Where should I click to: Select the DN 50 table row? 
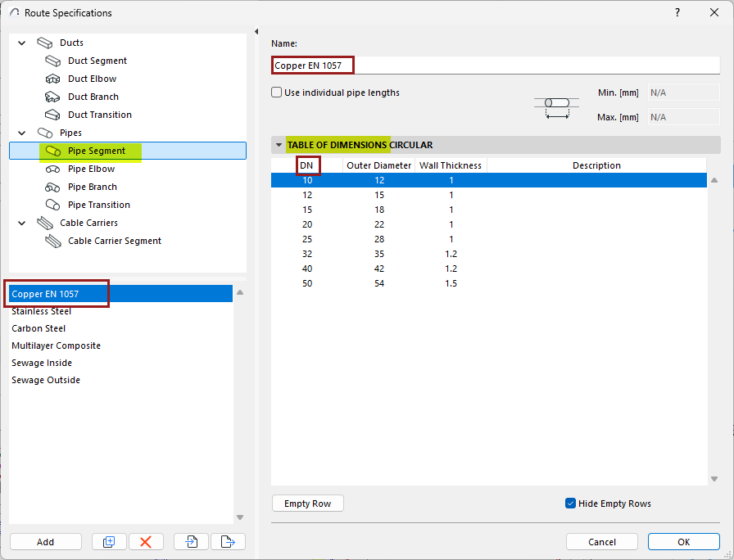489,283
